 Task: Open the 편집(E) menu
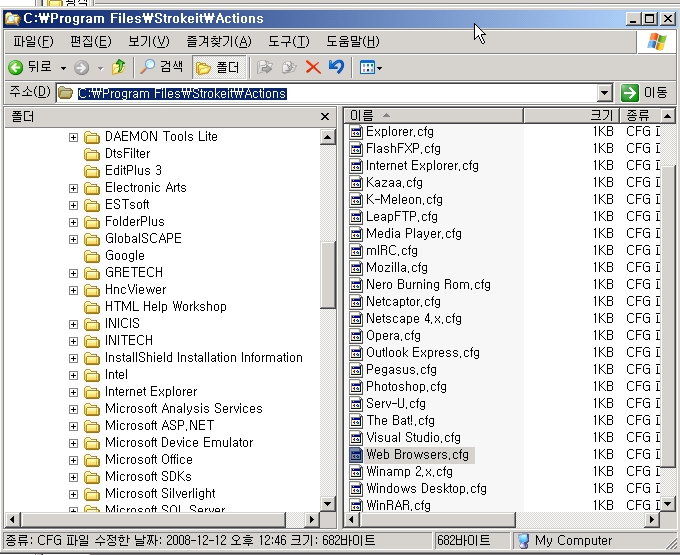pyautogui.click(x=91, y=42)
